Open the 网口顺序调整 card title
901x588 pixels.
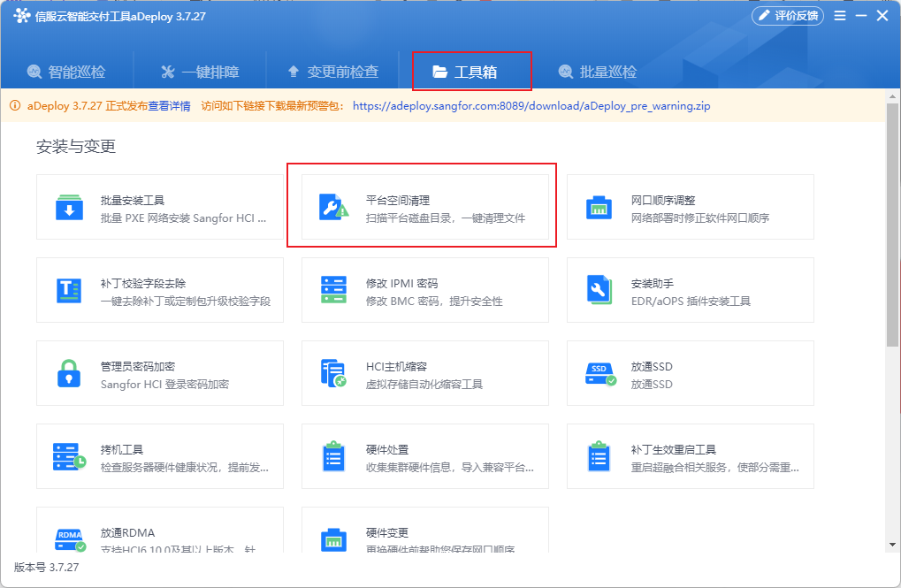(x=663, y=201)
